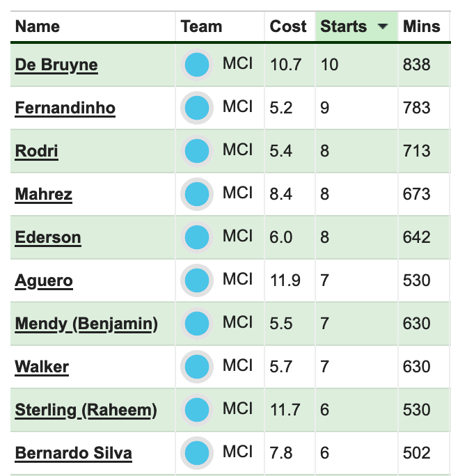Sort by the Team column header

point(201,26)
